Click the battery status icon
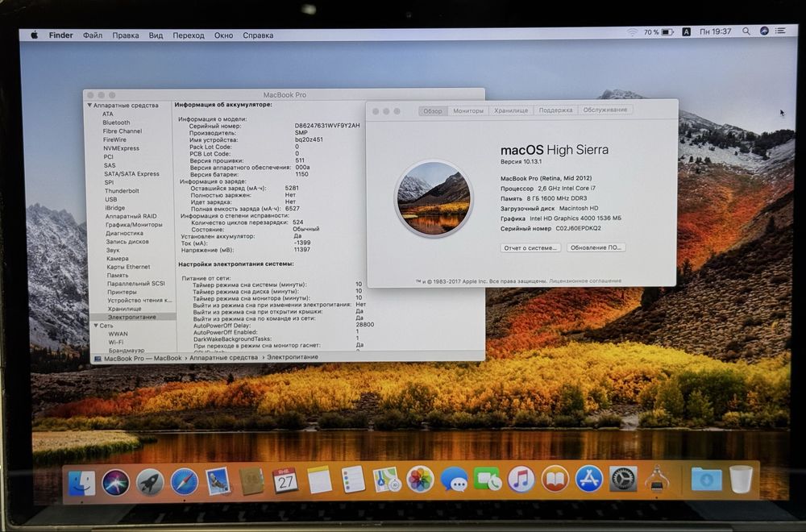Screen dimensions: 806x532 tap(667, 32)
